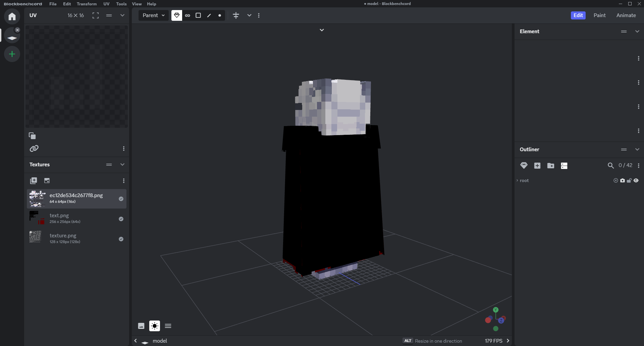
Task: Click the UV fullscreen icon
Action: point(96,15)
